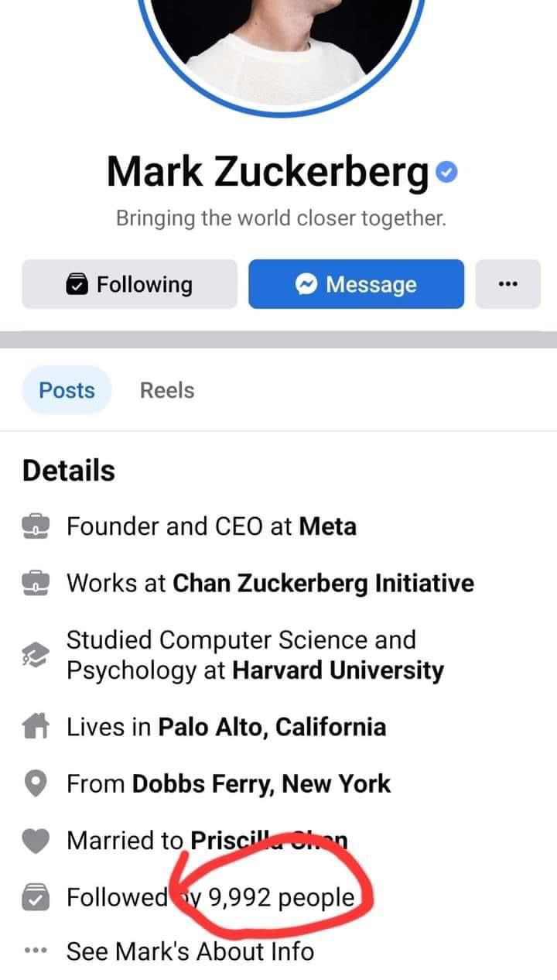Open the Harvard University link
The width and height of the screenshot is (557, 980).
(338, 670)
